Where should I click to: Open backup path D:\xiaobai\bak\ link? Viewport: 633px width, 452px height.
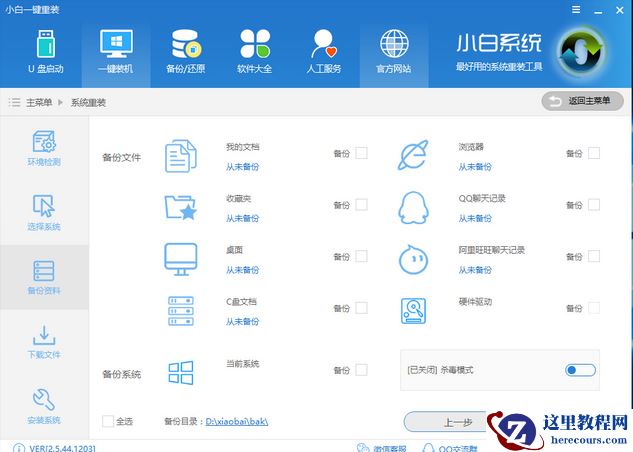tap(237, 422)
